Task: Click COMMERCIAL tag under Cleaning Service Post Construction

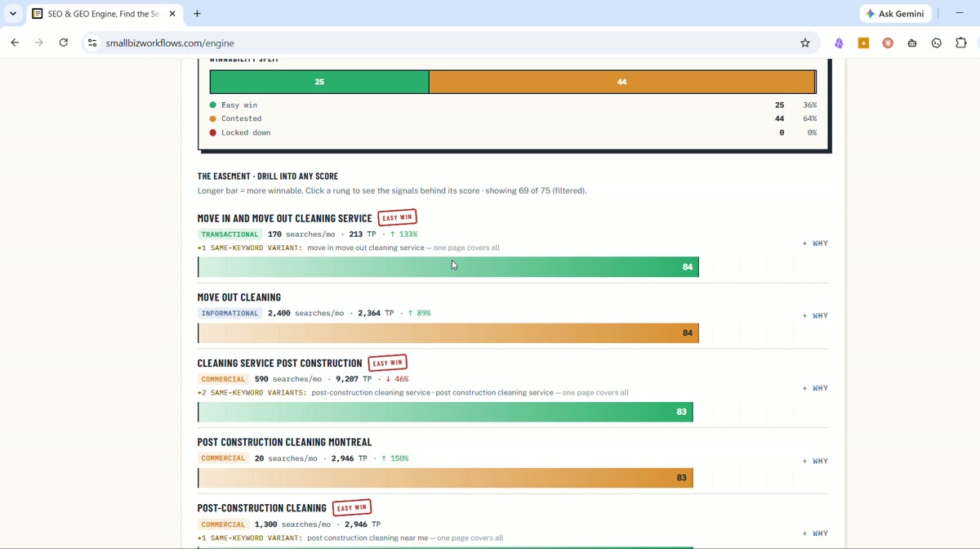Action: 223,379
